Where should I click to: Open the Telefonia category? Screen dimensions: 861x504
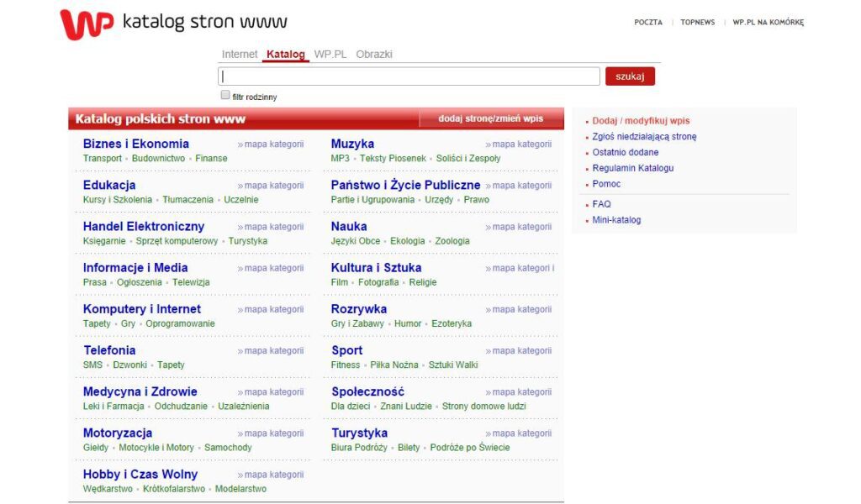pos(109,350)
